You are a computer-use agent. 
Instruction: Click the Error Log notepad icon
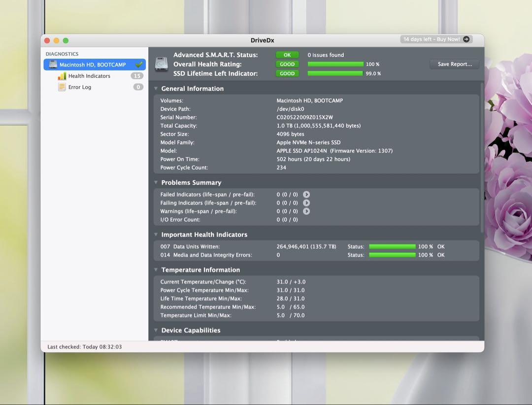coord(62,87)
